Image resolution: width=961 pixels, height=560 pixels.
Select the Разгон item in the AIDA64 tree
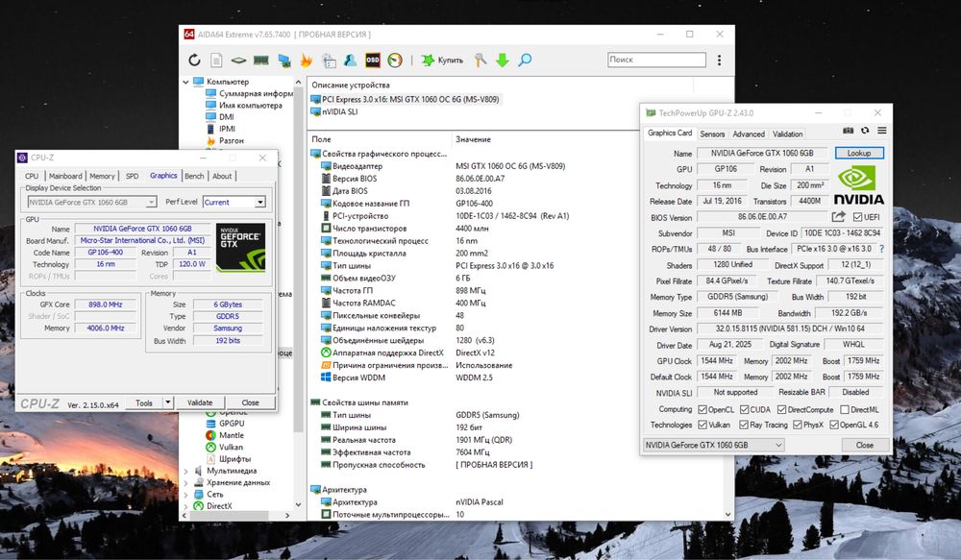(x=224, y=141)
